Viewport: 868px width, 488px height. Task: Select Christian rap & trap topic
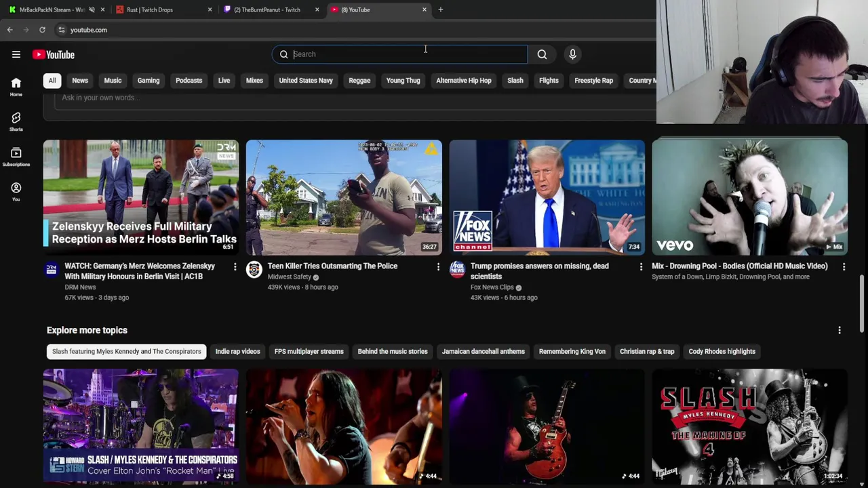pyautogui.click(x=647, y=352)
